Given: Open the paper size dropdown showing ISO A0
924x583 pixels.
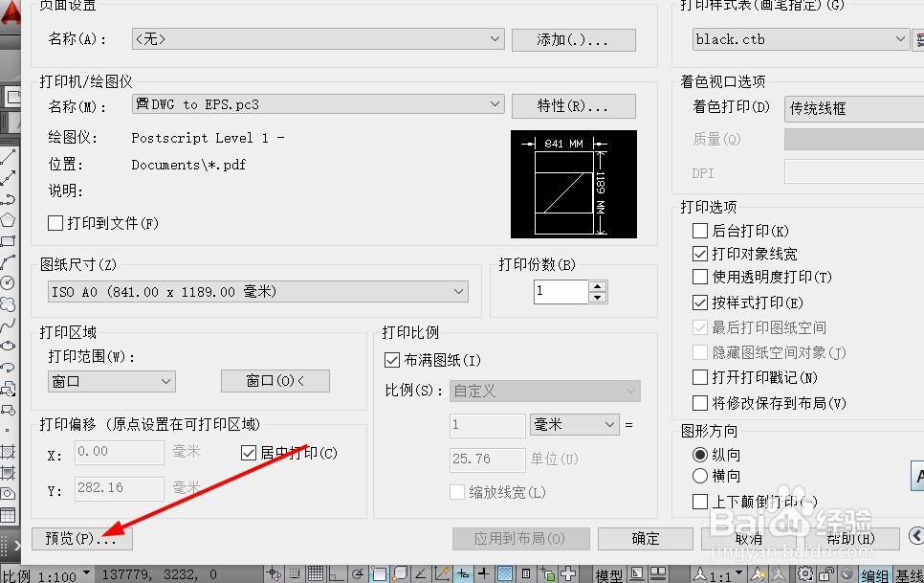Looking at the screenshot, I should 458,291.
